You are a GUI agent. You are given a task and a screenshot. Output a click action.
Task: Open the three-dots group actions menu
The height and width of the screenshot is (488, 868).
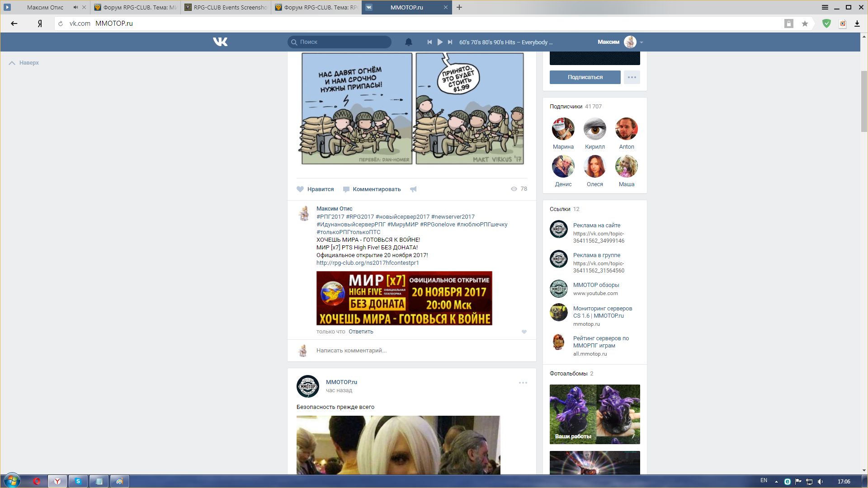click(x=632, y=77)
